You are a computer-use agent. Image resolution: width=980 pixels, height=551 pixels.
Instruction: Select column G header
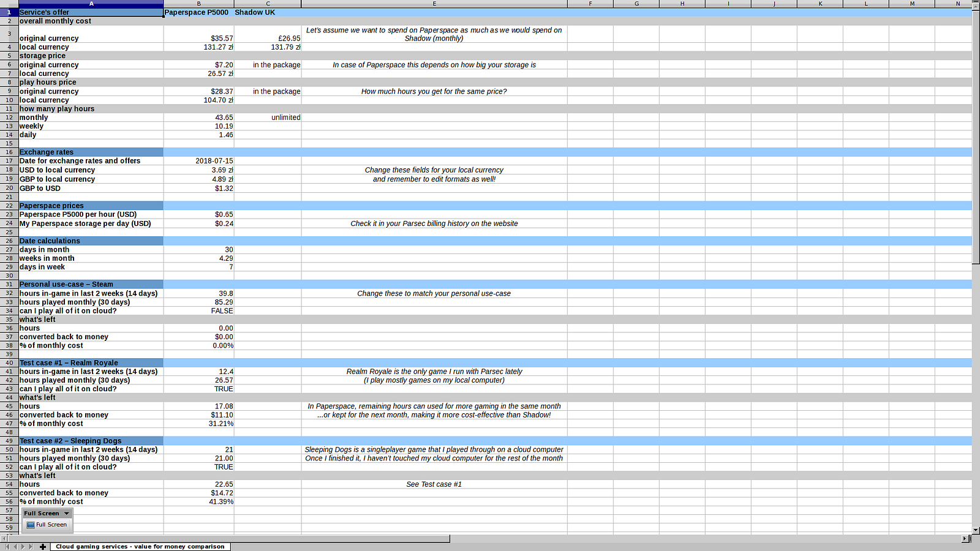636,4
